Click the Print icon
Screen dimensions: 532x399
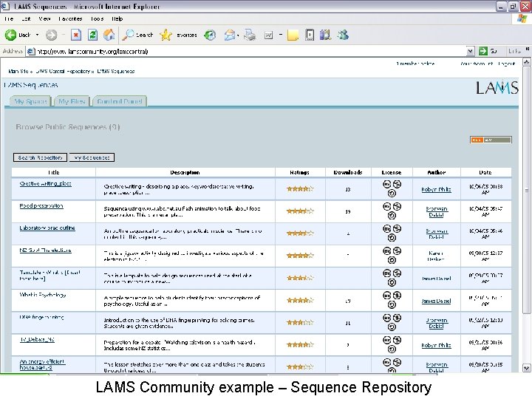[250, 35]
